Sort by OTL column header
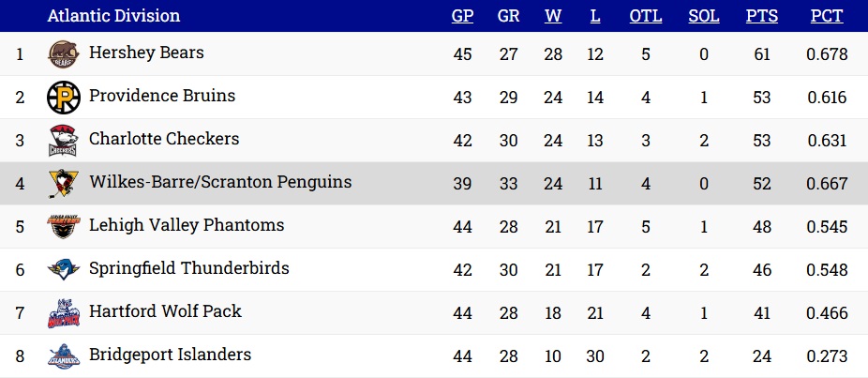This screenshot has width=868, height=378. [646, 16]
